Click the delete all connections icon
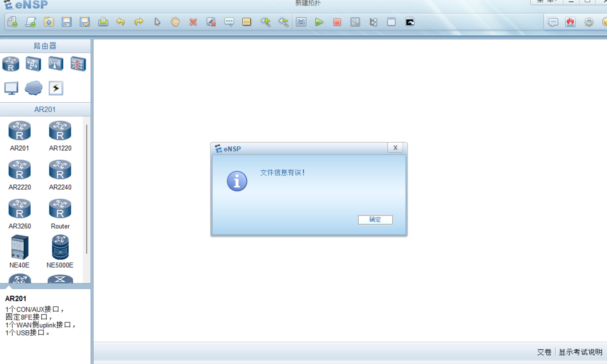The image size is (607, 364). pos(211,22)
